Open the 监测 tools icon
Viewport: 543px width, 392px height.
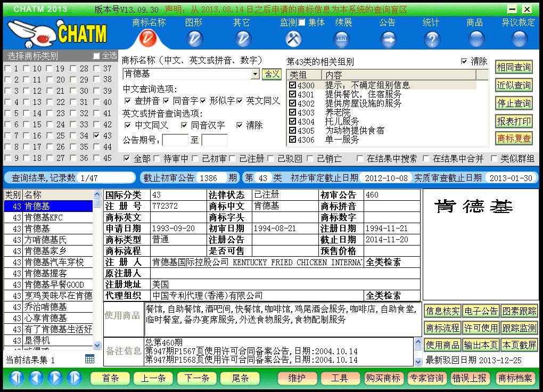coord(293,39)
